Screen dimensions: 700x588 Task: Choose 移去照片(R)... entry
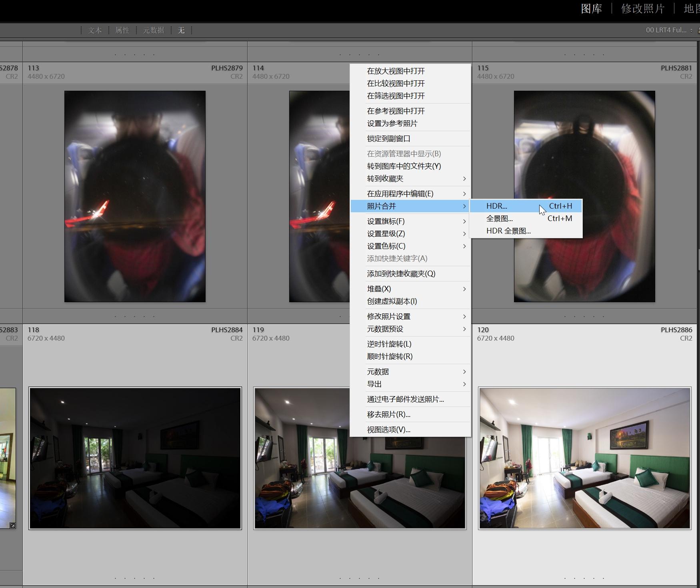[x=410, y=414]
